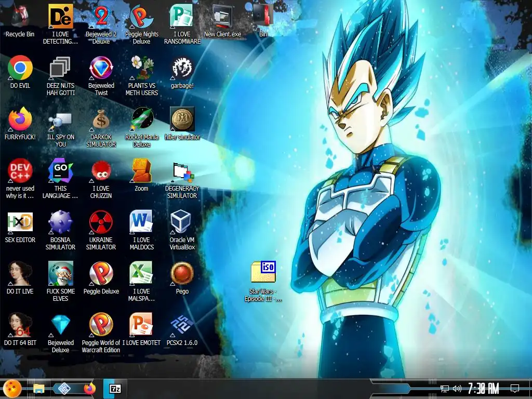Select the New Client.exe icon
This screenshot has height=399, width=532.
click(x=222, y=20)
